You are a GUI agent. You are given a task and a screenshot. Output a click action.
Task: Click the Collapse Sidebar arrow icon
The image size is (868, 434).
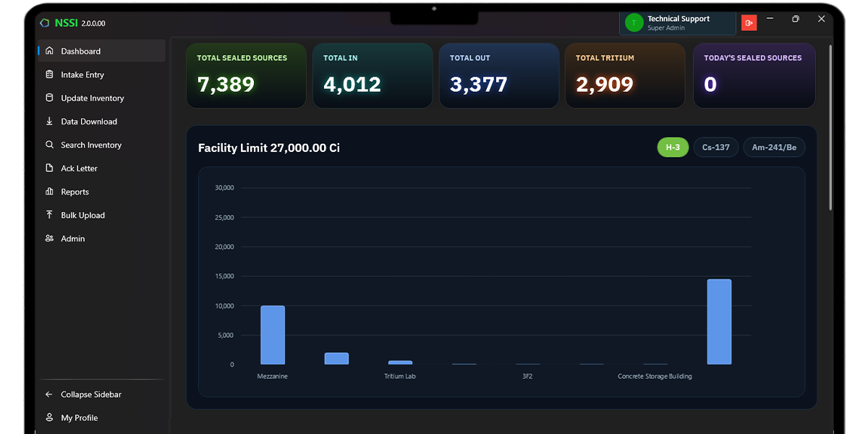click(49, 394)
